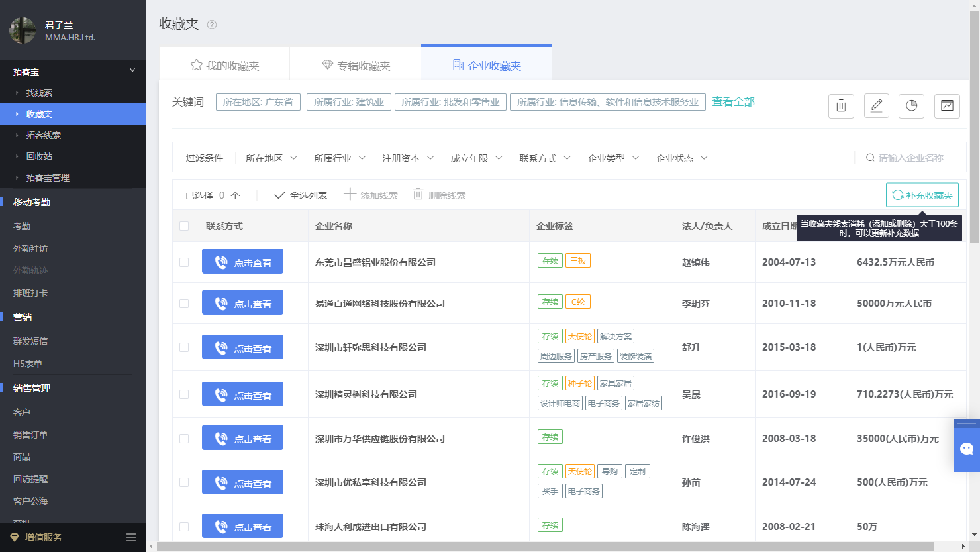The image size is (980, 552).
Task: Click the search magnifier icon
Action: click(x=870, y=158)
